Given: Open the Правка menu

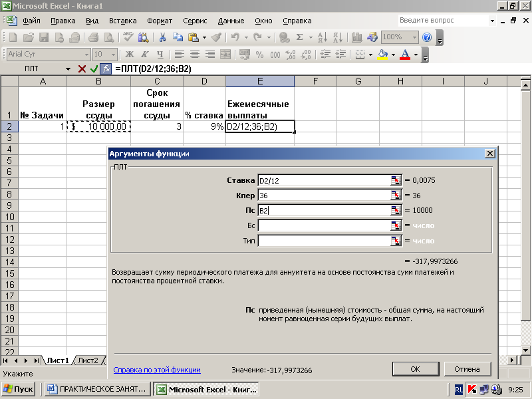Looking at the screenshot, I should click(63, 21).
